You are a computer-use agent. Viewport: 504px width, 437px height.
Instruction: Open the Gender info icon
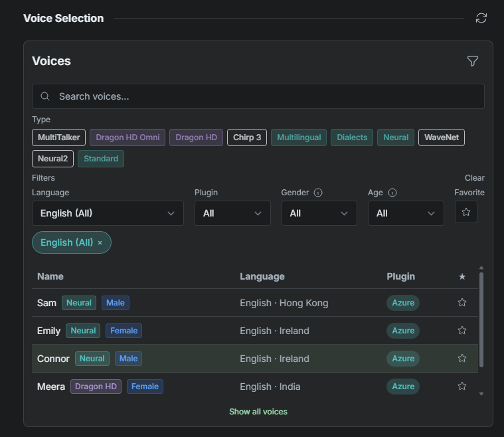tap(318, 193)
